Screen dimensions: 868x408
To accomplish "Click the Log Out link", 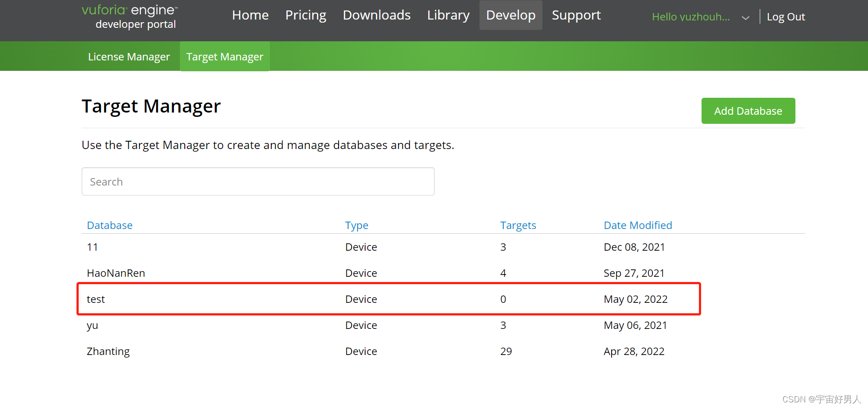I will pos(786,17).
